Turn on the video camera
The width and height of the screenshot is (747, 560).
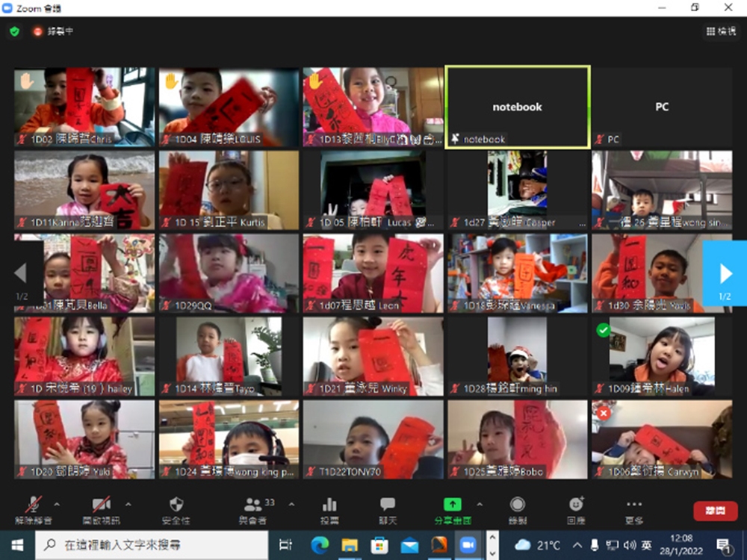point(102,509)
